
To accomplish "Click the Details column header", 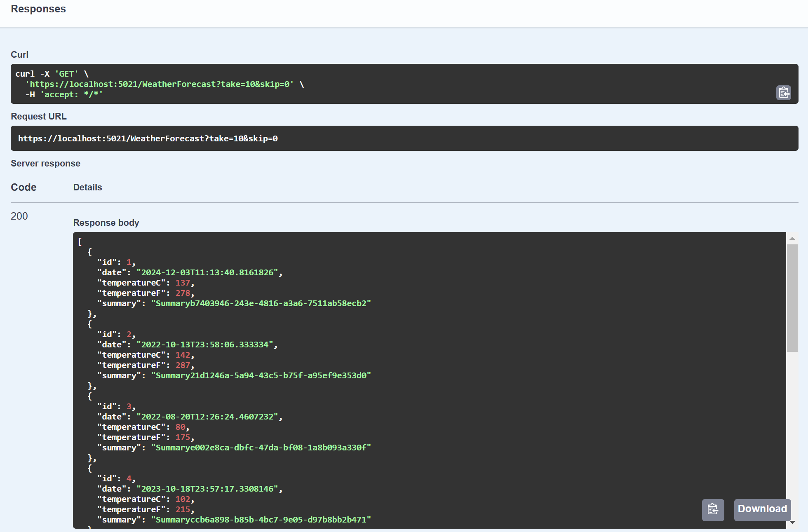I will (x=87, y=187).
